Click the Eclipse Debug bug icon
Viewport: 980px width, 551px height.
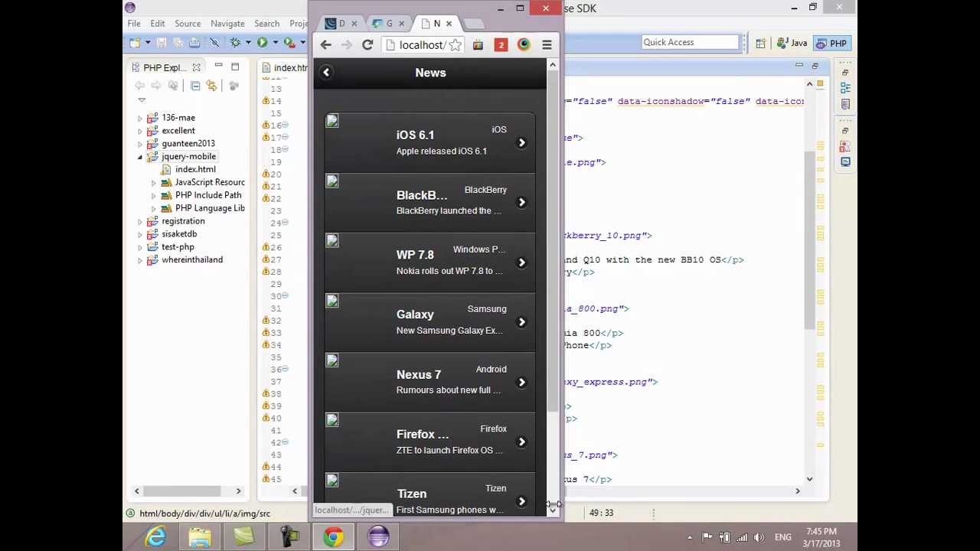click(235, 43)
